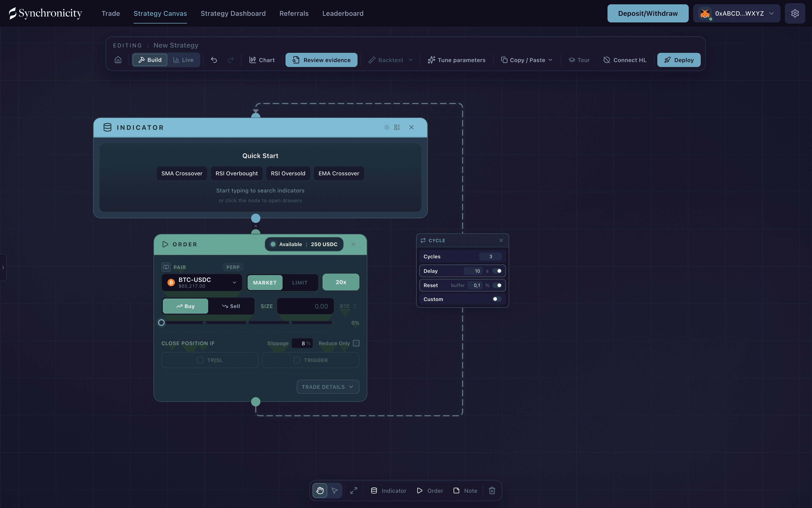Viewport: 812px width, 508px height.
Task: Open the Strategy Dashboard tab
Action: [x=233, y=13]
